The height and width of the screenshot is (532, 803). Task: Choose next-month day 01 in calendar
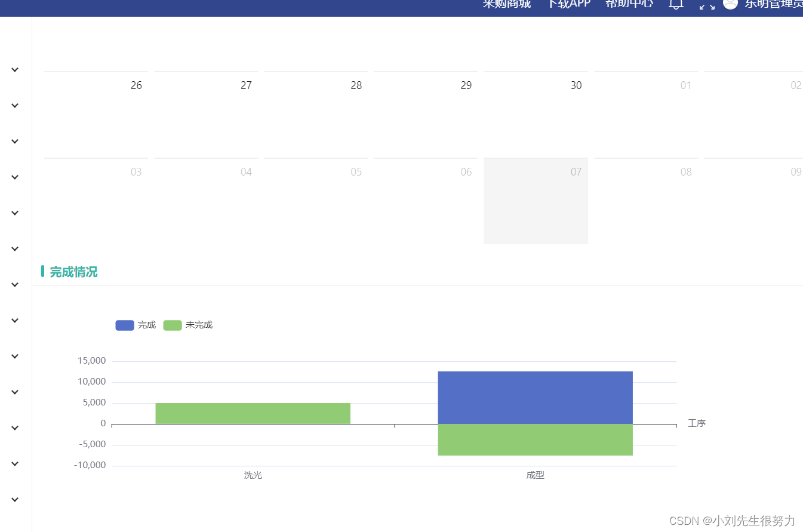click(x=645, y=114)
